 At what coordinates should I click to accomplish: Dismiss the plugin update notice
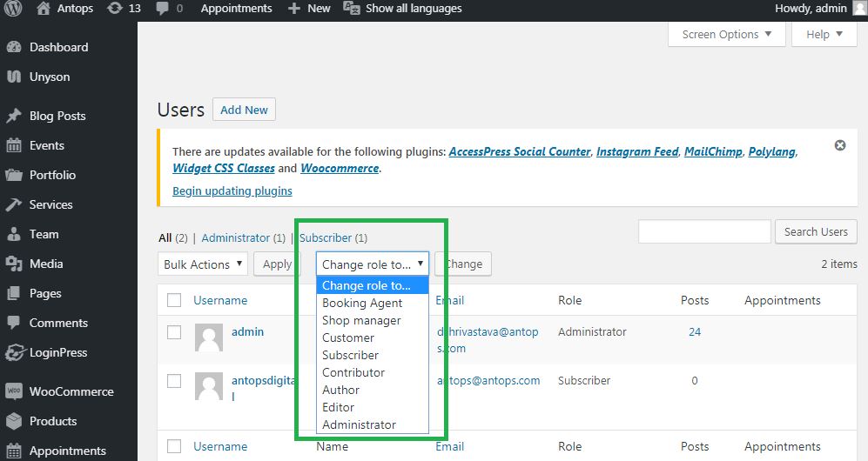click(840, 145)
